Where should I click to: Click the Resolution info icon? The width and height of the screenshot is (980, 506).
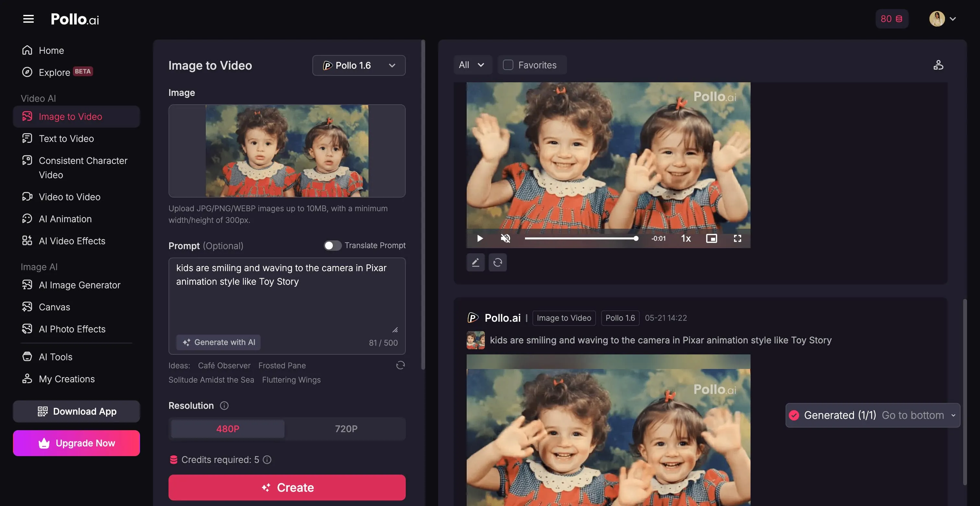[x=224, y=406]
